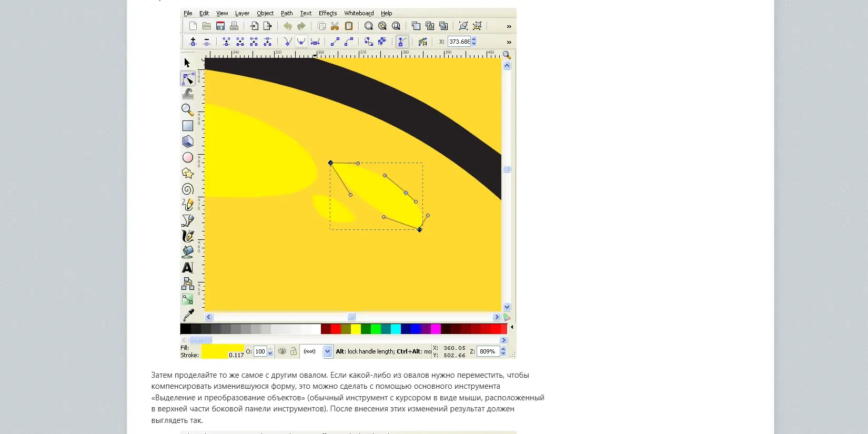Screen dimensions: 868x434
Task: Select the Rectangle tool
Action: [188, 126]
